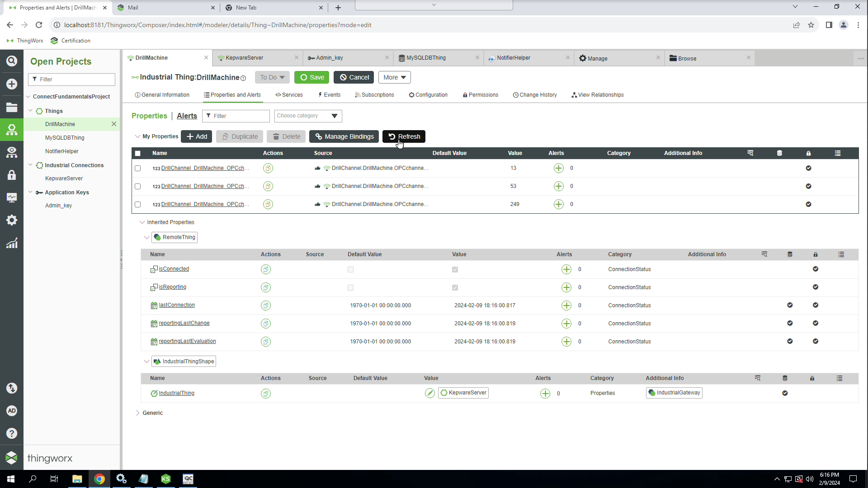The height and width of the screenshot is (488, 868).
Task: Click the Save button
Action: click(312, 77)
